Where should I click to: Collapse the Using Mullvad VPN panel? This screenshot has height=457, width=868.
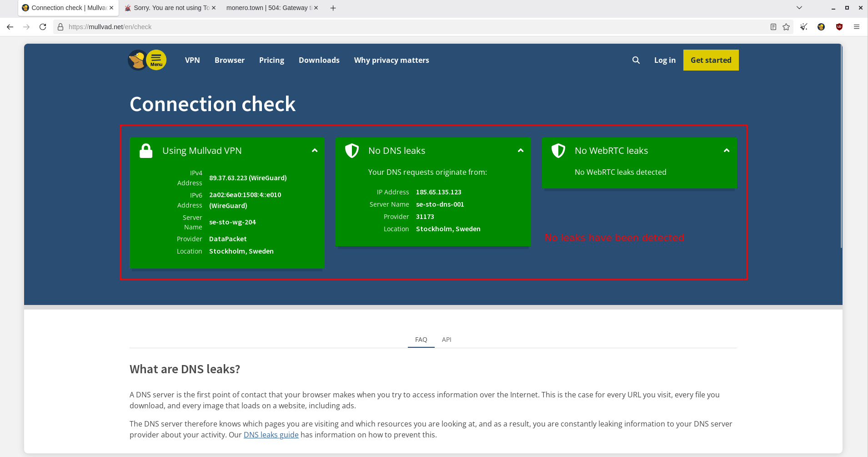pyautogui.click(x=314, y=151)
